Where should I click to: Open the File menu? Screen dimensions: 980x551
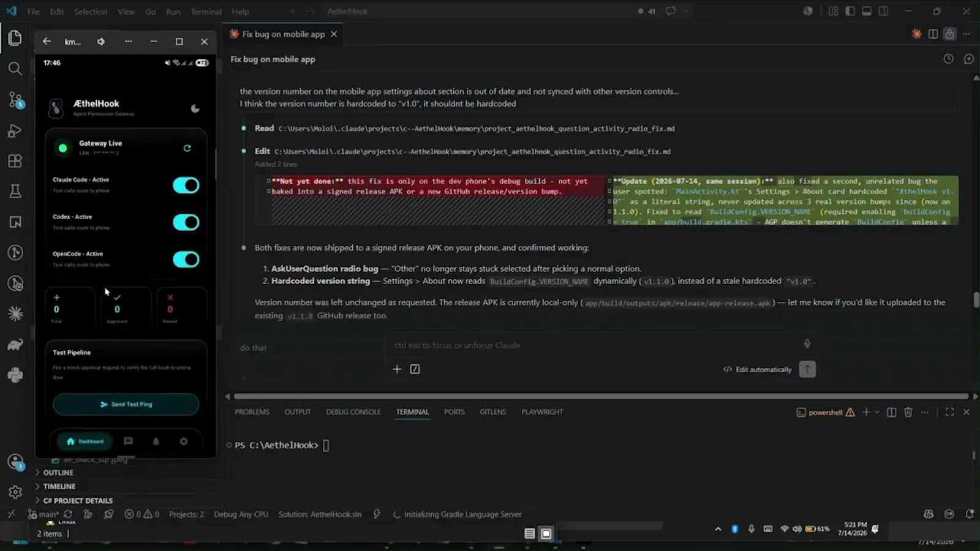tap(34, 11)
